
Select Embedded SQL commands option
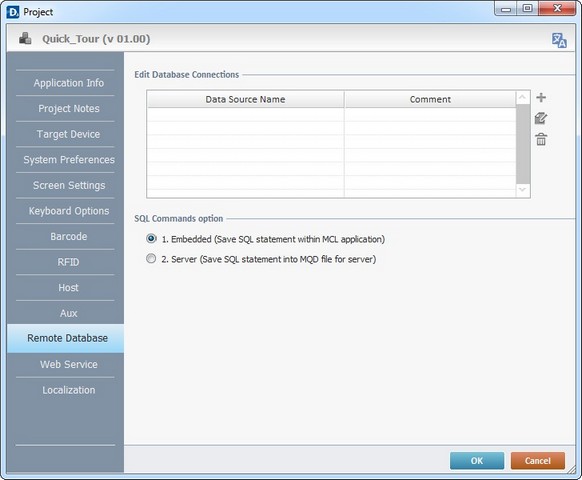(151, 238)
